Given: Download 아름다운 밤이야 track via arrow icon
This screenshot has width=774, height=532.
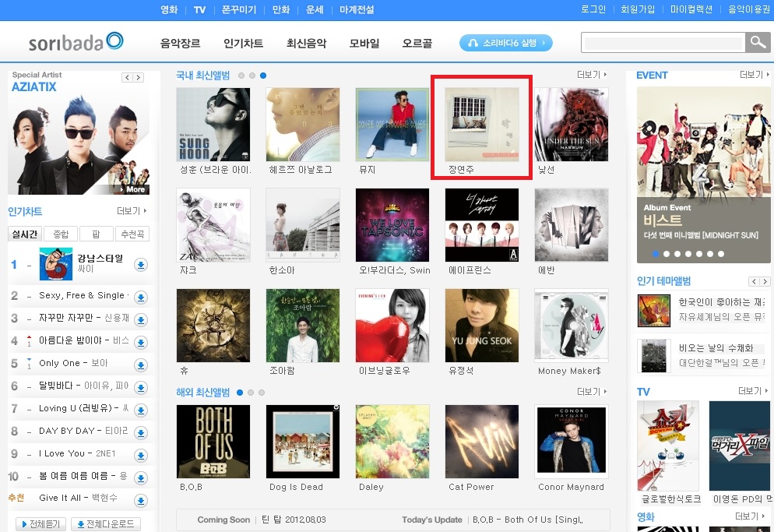Looking at the screenshot, I should (x=141, y=342).
